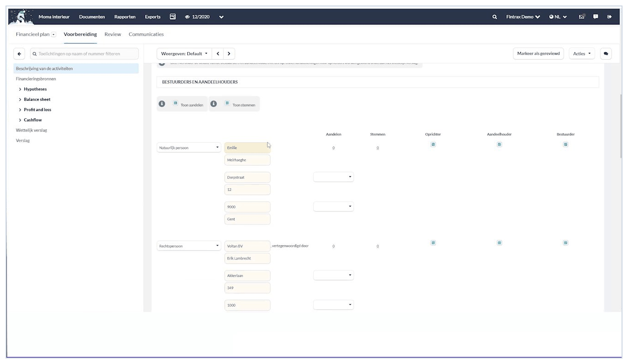Click house number 349 field
Screen dimensions: 628x364
(x=247, y=288)
